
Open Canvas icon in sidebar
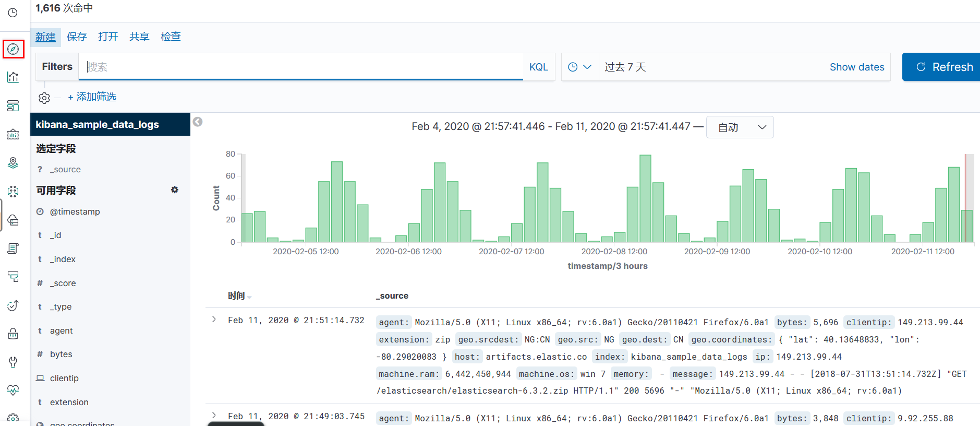tap(13, 134)
